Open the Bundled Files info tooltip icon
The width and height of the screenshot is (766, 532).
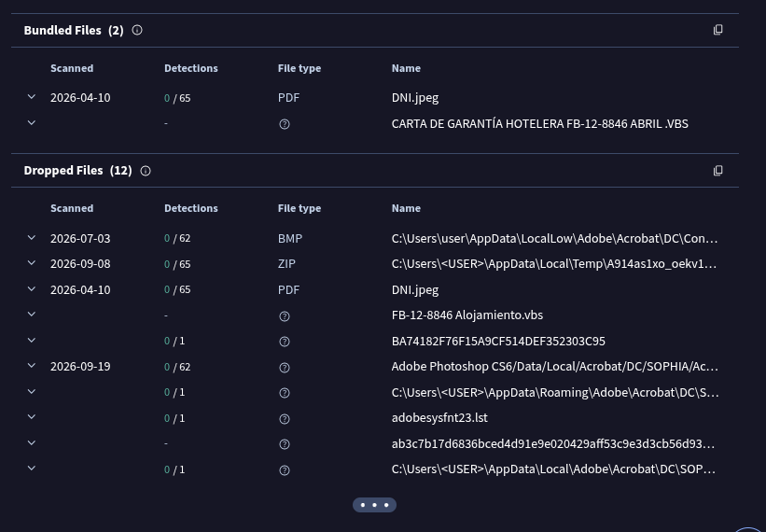[137, 30]
